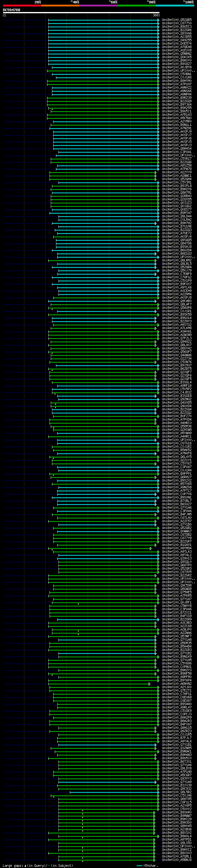Screen dimensions: 197x868
Task: Select the UniRef100_A1E0X8 hit label
Action: [177, 50]
